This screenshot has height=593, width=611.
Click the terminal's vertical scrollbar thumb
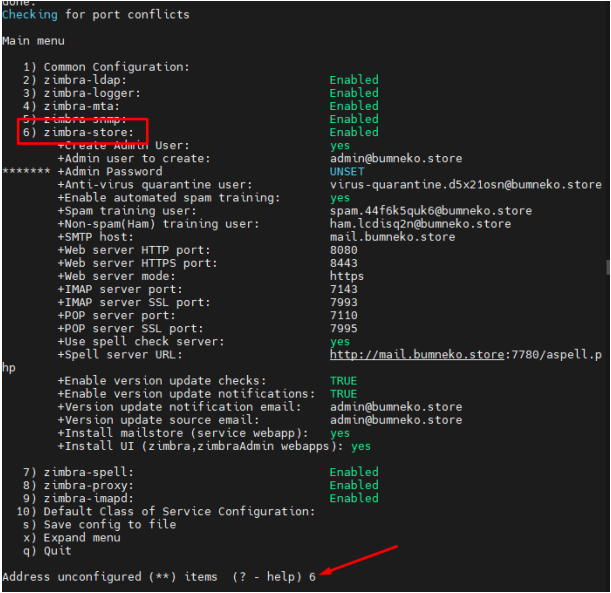(x=607, y=268)
